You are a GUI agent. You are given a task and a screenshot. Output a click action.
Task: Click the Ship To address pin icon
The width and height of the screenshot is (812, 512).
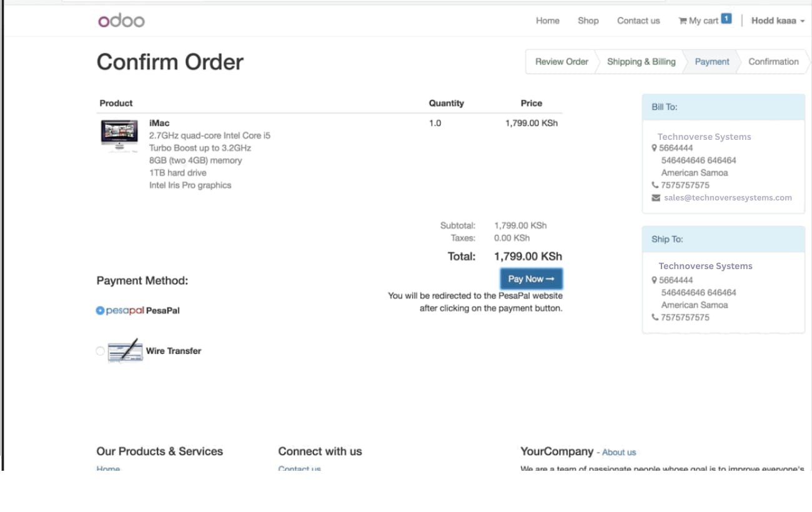[654, 280]
